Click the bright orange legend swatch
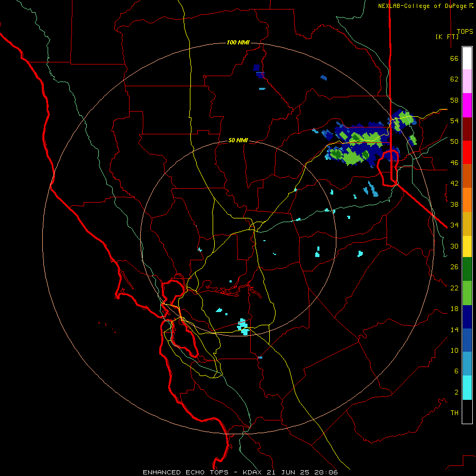 (x=467, y=200)
